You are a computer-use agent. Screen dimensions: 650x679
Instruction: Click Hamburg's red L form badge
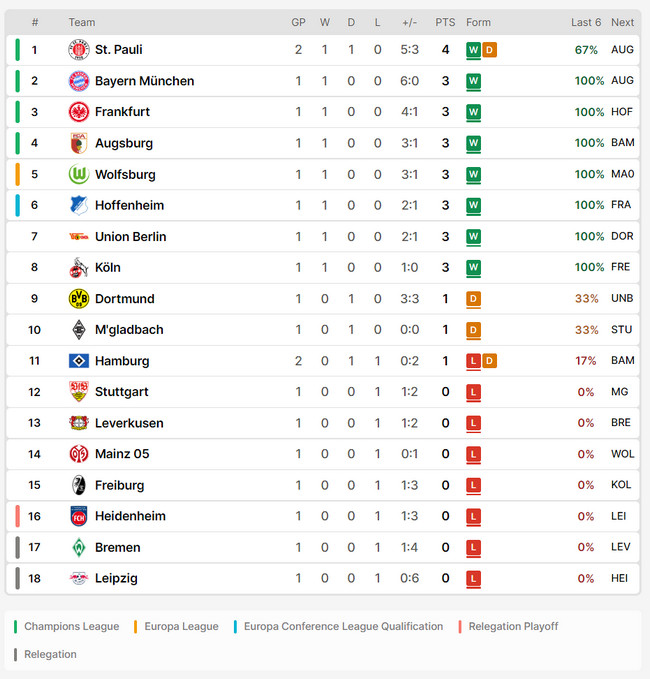(473, 361)
